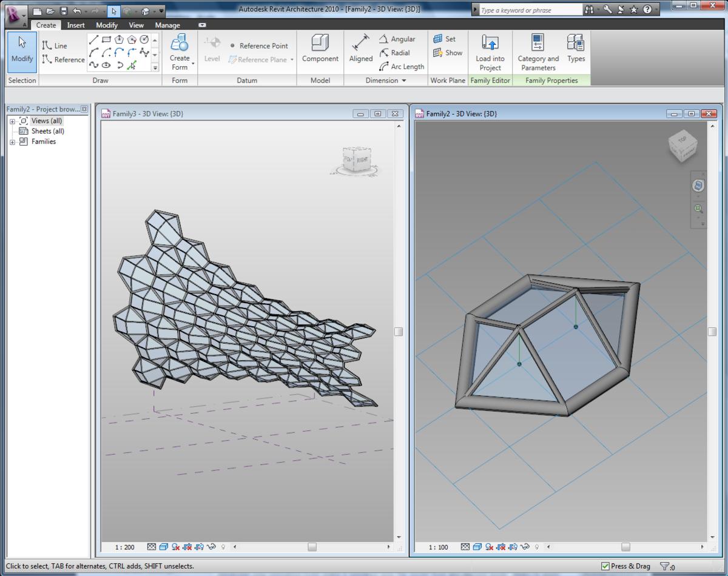728x576 pixels.
Task: Click Load into Project
Action: pyautogui.click(x=490, y=53)
